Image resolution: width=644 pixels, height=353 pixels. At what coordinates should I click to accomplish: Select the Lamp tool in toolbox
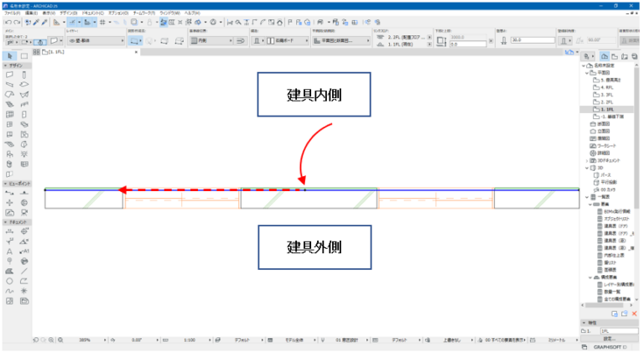pos(24,154)
